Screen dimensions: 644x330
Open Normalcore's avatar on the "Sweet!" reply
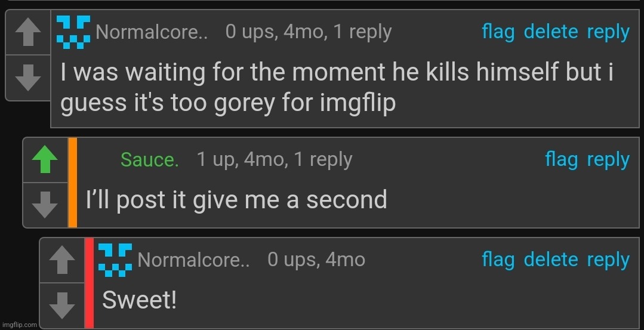115,260
